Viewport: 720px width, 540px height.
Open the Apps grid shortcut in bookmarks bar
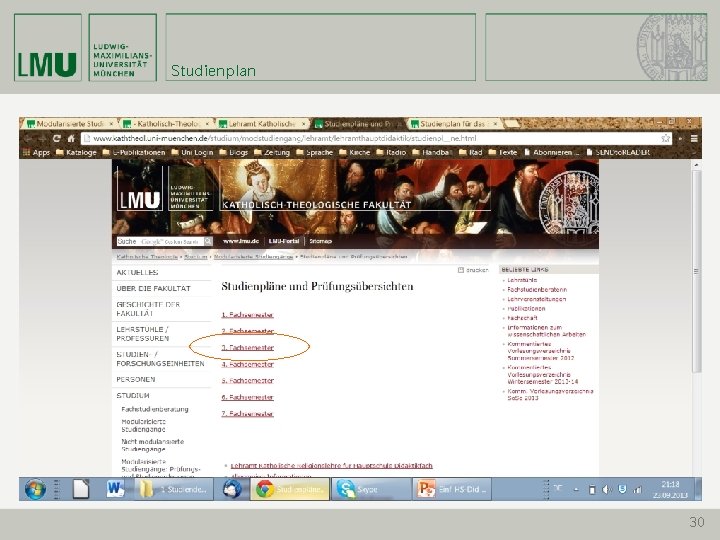pos(36,152)
